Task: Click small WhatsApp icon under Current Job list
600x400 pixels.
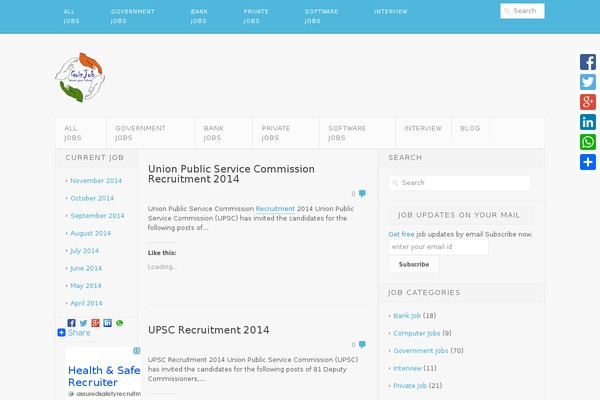Action: point(119,323)
